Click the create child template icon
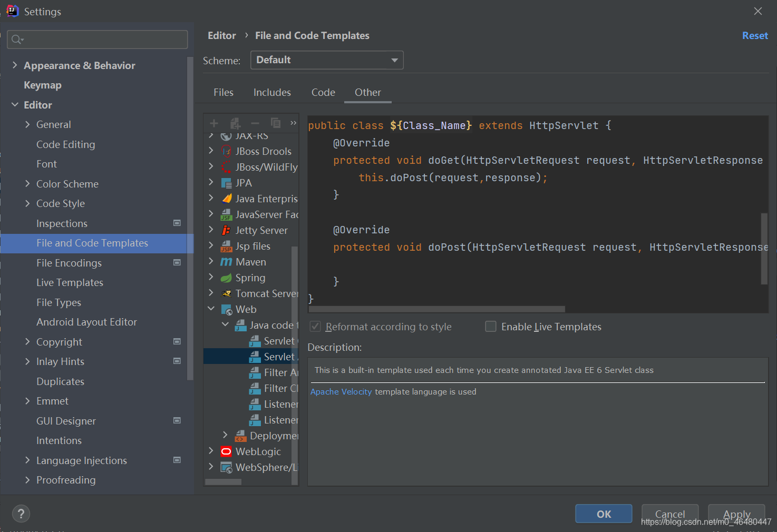 tap(235, 123)
